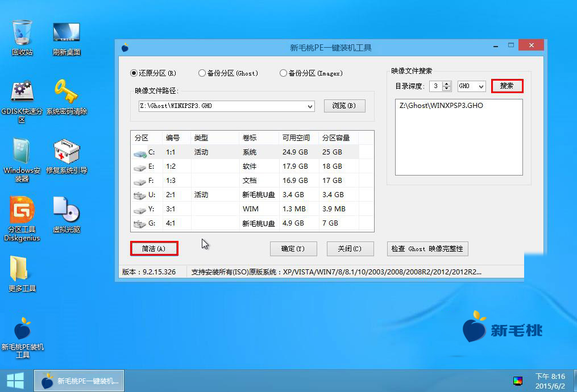The image size is (577, 392).
Task: Select Z:\Ghost\WINXPSP3.GHO in search results
Action: pos(441,106)
